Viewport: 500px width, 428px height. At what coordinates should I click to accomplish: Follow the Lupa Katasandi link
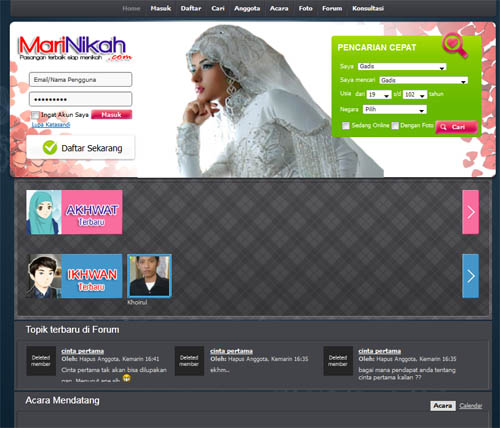pyautogui.click(x=51, y=125)
